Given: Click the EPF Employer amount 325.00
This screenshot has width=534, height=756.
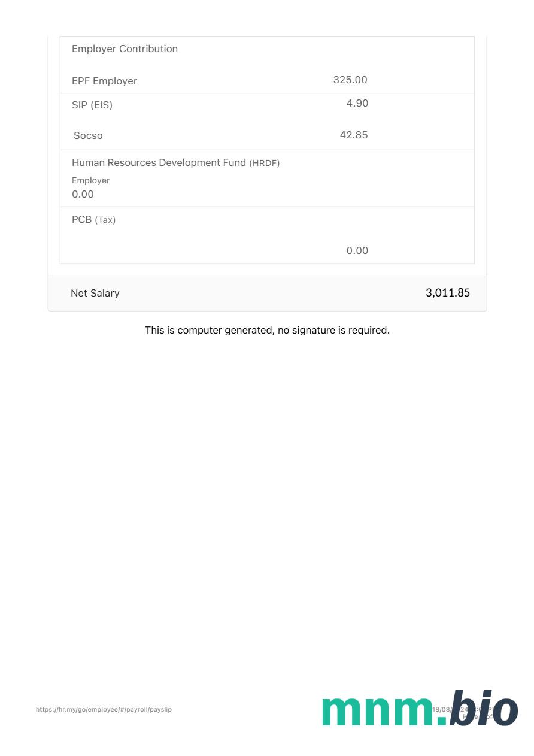Looking at the screenshot, I should (350, 80).
